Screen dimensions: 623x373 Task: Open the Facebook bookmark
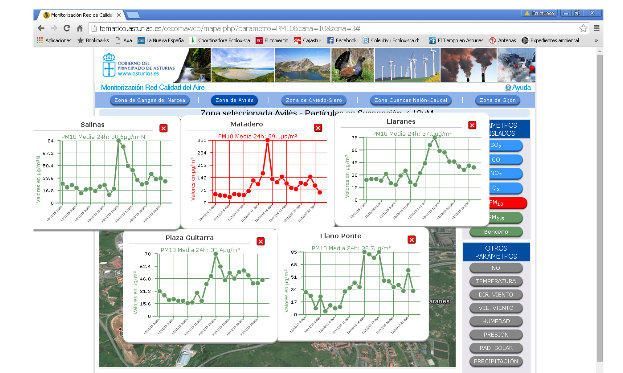point(341,40)
